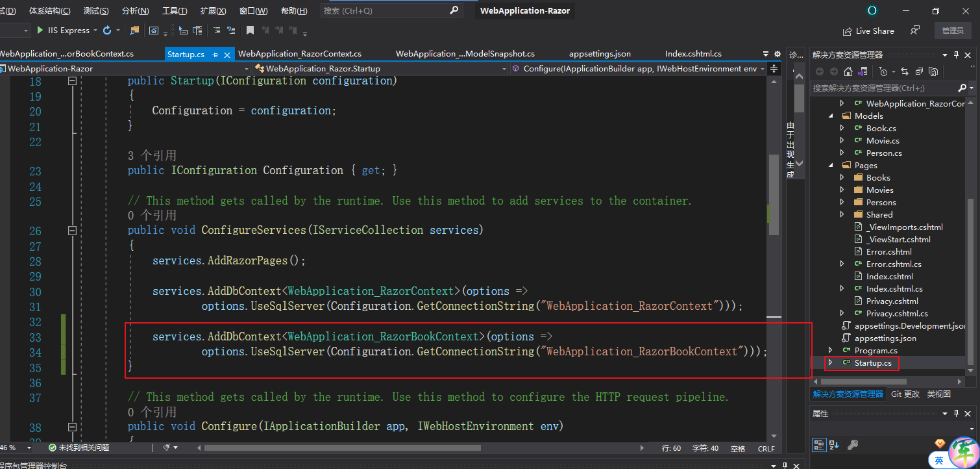Expand the Books folder
Viewport: 980px width, 469px height.
842,177
